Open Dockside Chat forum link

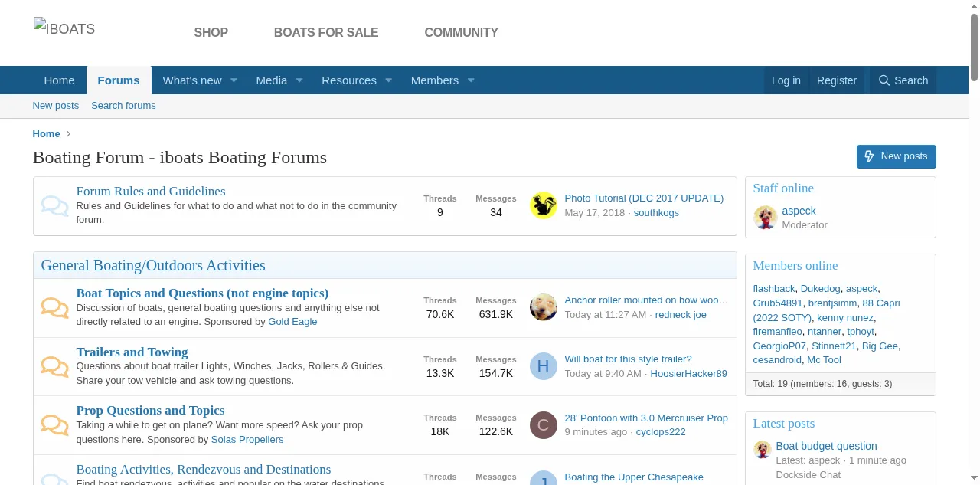(x=808, y=475)
